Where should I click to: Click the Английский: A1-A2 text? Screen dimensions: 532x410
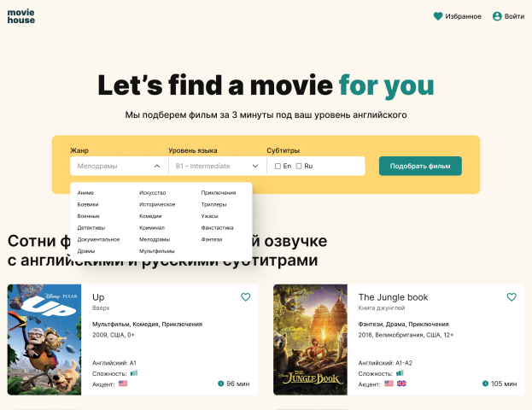(385, 363)
